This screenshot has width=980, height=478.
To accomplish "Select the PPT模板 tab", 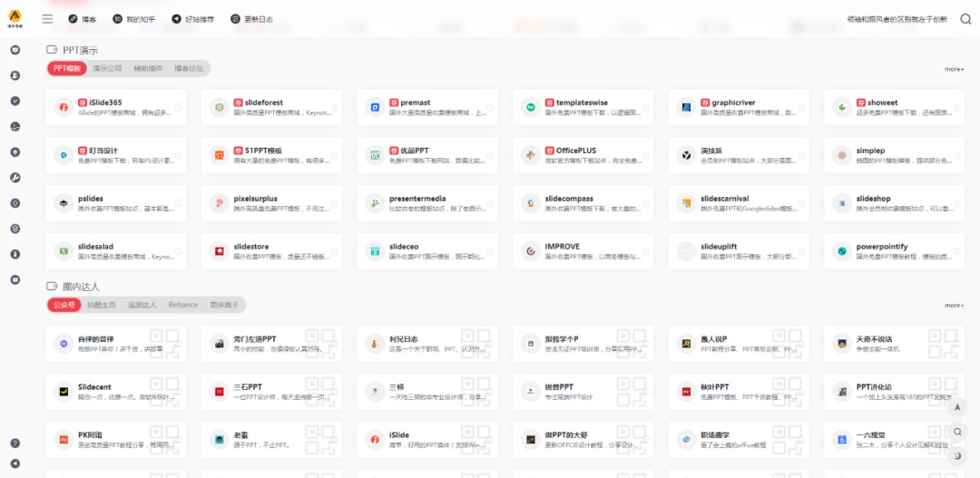I will coord(67,69).
